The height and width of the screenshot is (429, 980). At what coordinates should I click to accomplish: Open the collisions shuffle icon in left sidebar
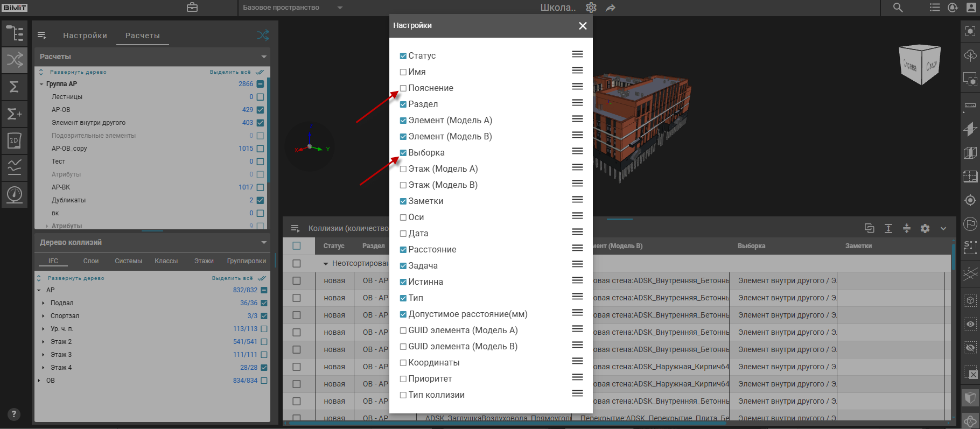[x=15, y=60]
